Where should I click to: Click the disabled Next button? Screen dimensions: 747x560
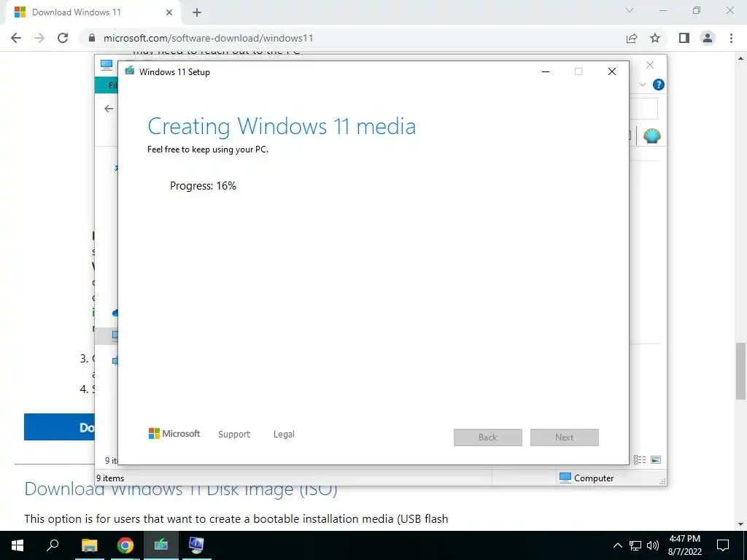click(x=565, y=437)
